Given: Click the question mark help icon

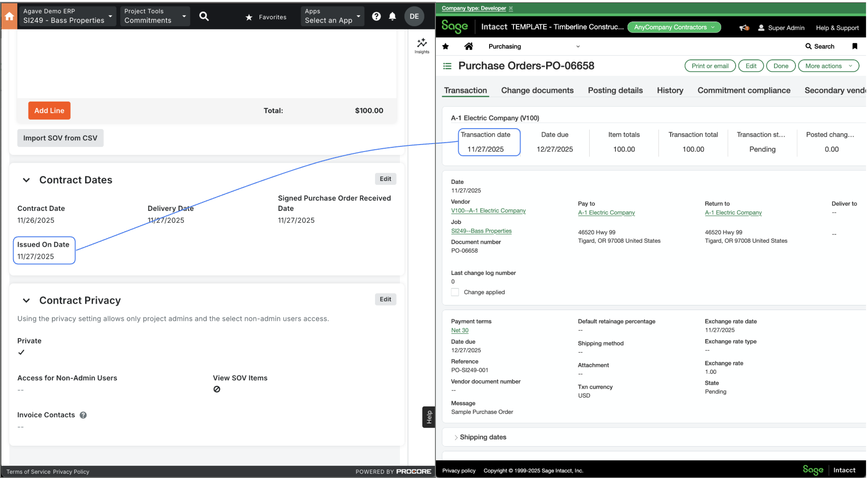Looking at the screenshot, I should pos(376,16).
